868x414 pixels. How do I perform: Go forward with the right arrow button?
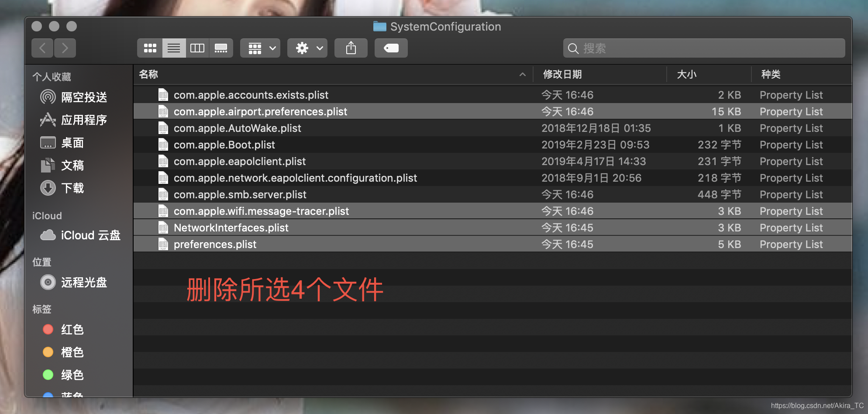point(65,48)
